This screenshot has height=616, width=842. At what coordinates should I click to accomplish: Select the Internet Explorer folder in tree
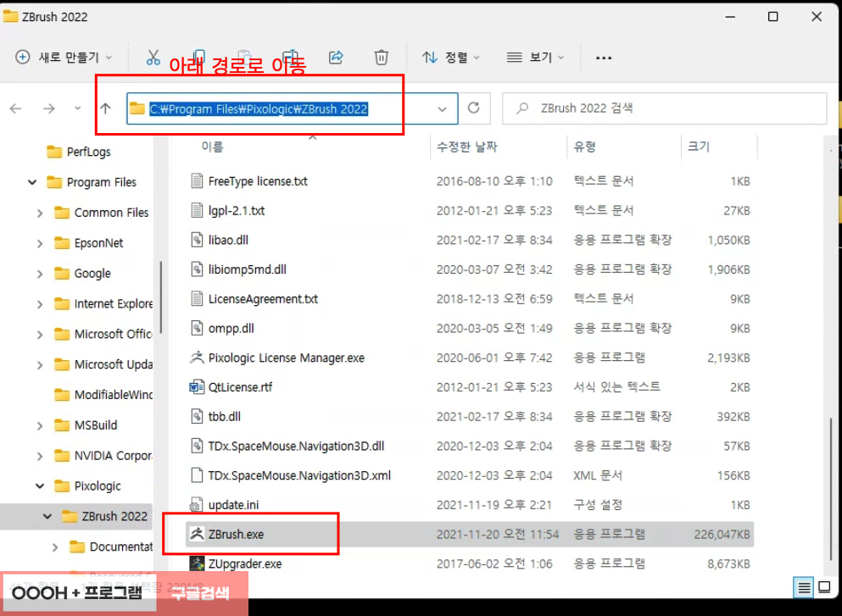click(103, 304)
